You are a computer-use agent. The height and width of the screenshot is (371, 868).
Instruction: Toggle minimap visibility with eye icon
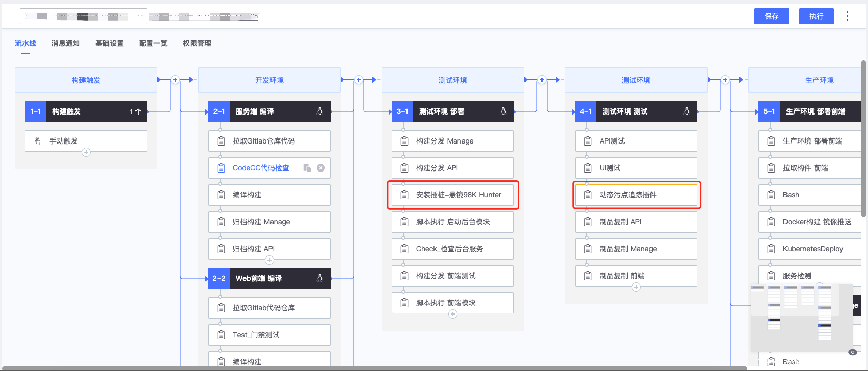pyautogui.click(x=852, y=352)
